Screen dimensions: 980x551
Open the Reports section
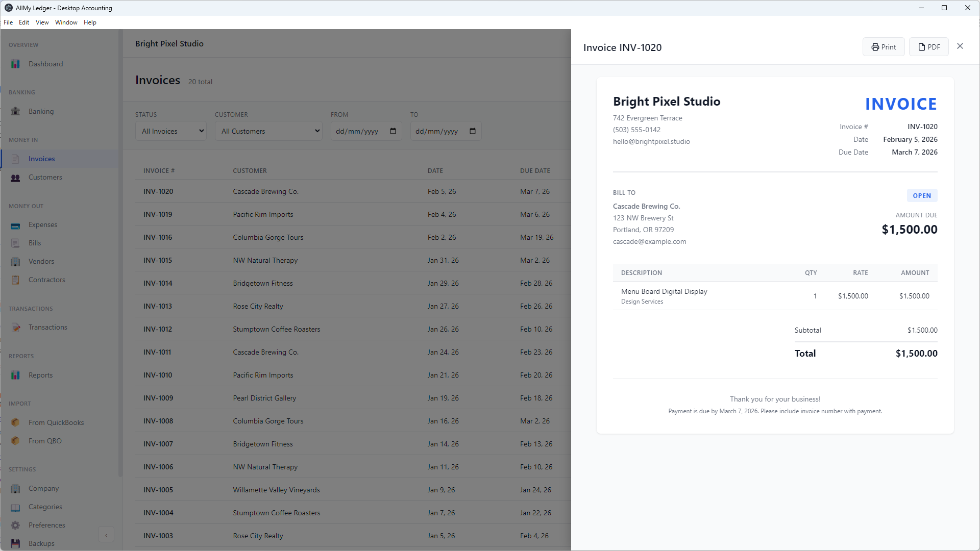tap(40, 374)
